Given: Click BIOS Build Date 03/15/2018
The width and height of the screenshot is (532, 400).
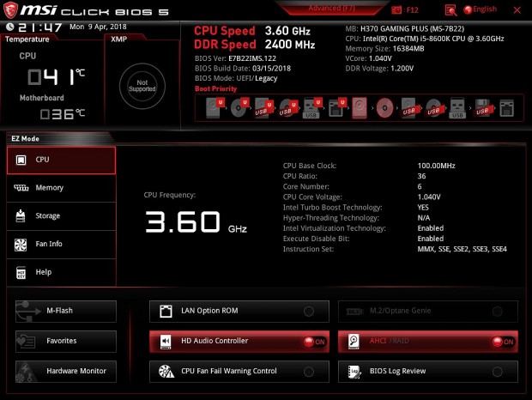Looking at the screenshot, I should 271,68.
